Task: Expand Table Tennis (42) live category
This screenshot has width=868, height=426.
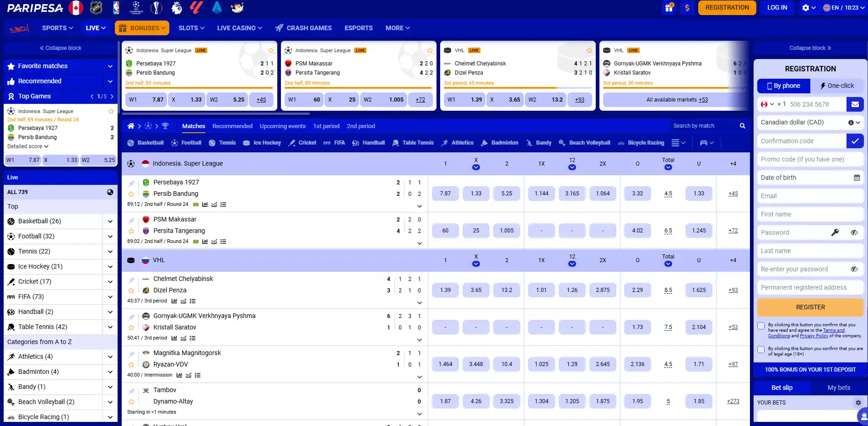Action: click(110, 327)
